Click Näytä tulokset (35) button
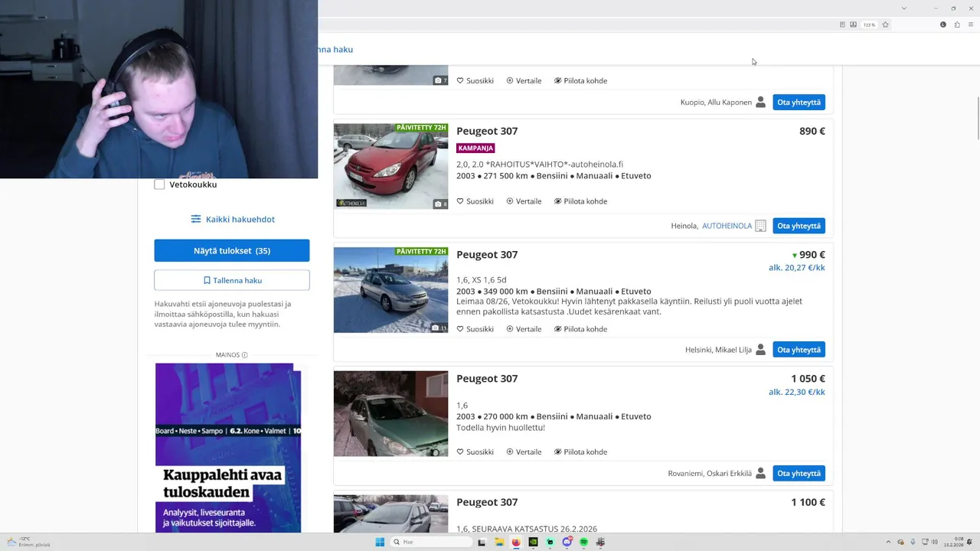 (x=232, y=251)
